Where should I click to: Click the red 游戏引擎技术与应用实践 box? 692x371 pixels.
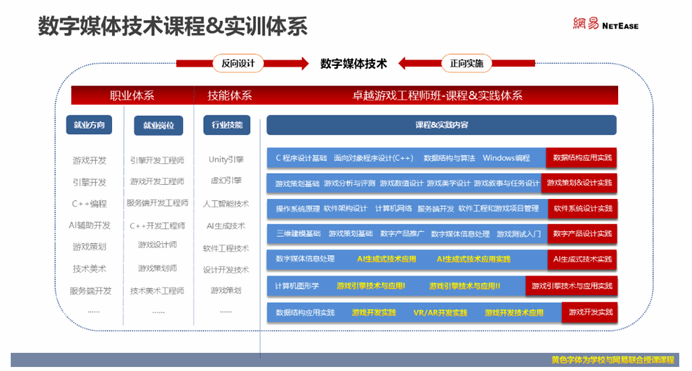click(x=572, y=286)
